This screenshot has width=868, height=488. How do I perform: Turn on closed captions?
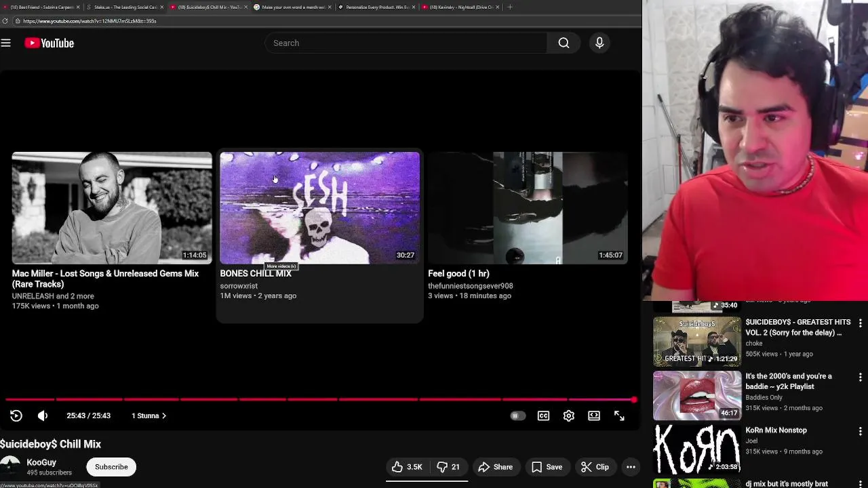543,415
